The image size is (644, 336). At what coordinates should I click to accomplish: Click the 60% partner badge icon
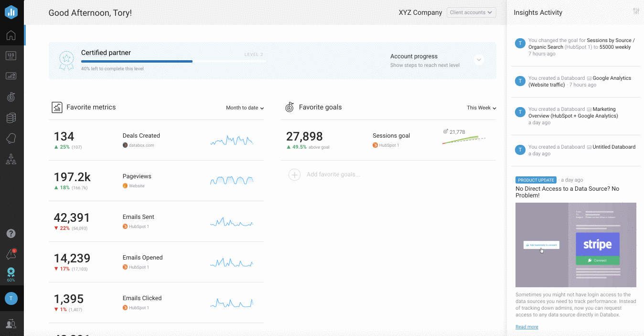click(x=11, y=274)
